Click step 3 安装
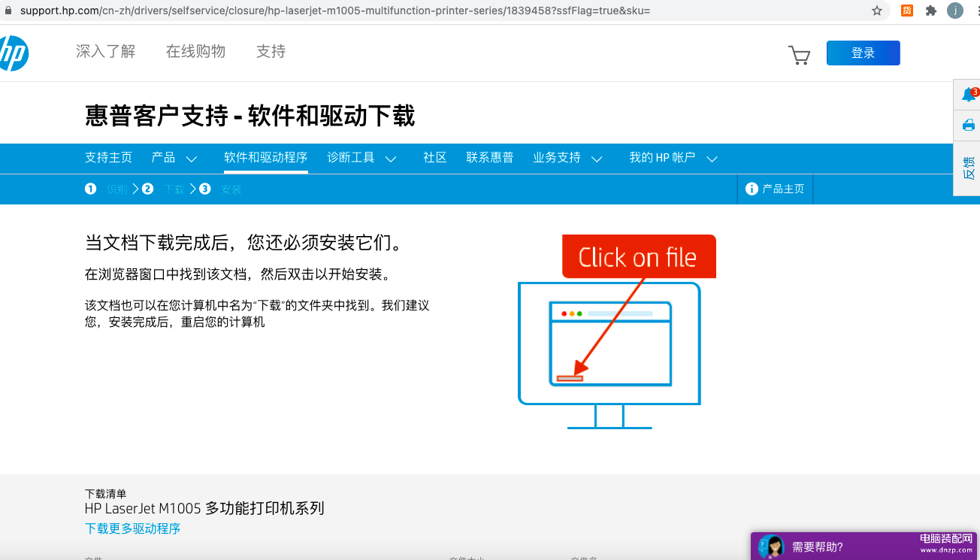This screenshot has height=560, width=980. click(x=221, y=189)
